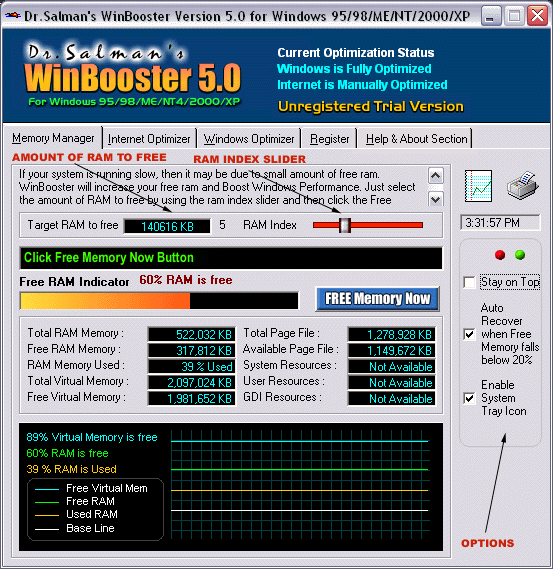Click the Free RAM Indicator progress bar
553x569 pixels.
point(159,301)
